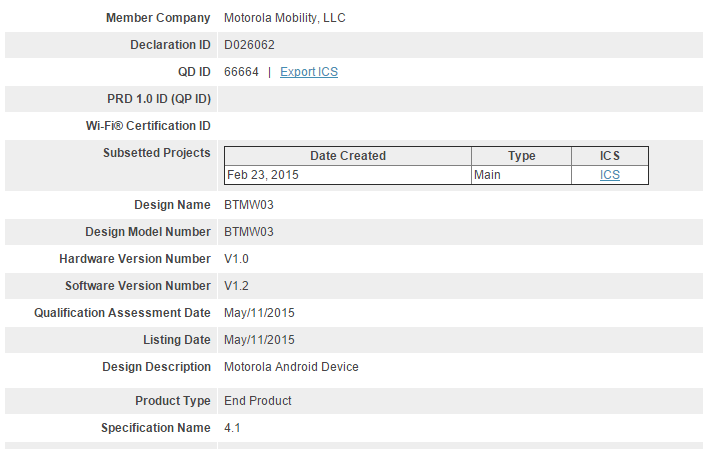Click the Main type cell
The width and height of the screenshot is (710, 449).
(521, 175)
